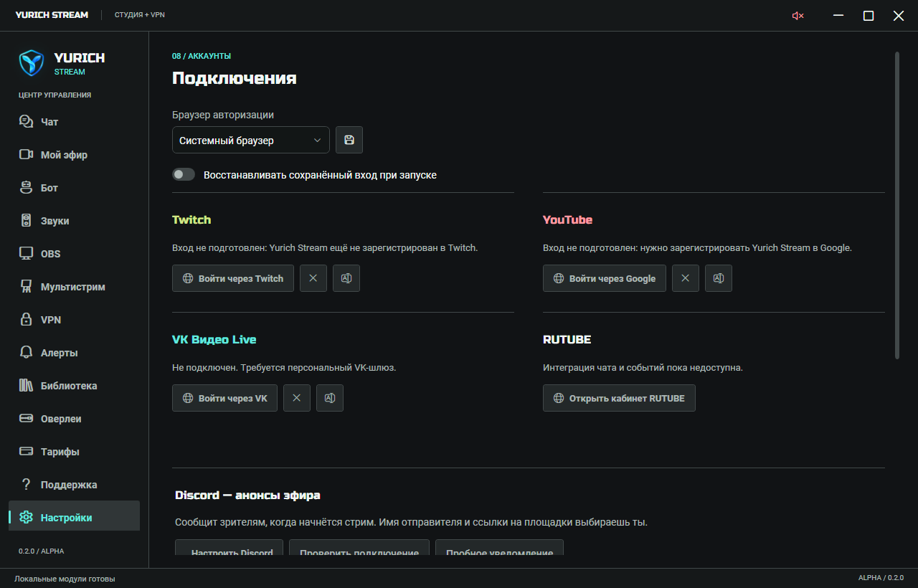The image size is (918, 588).
Task: Open Библиотека via the books icon
Action: point(26,386)
